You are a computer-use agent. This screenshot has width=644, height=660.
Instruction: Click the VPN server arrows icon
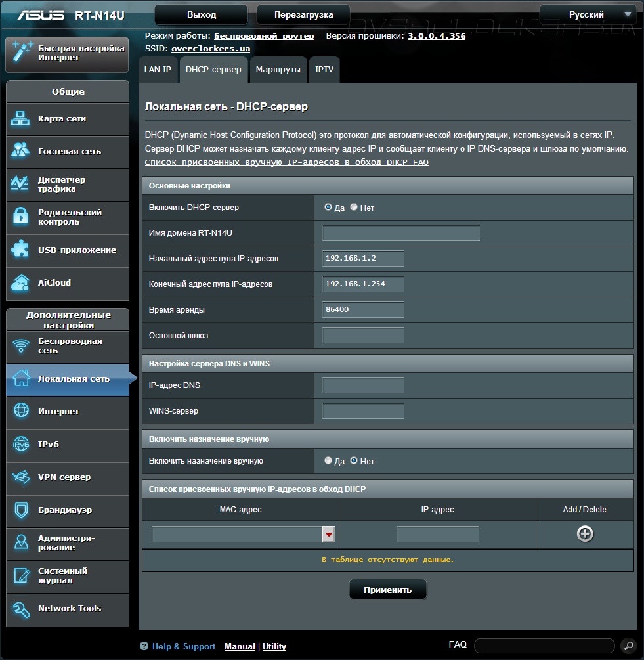coord(21,477)
